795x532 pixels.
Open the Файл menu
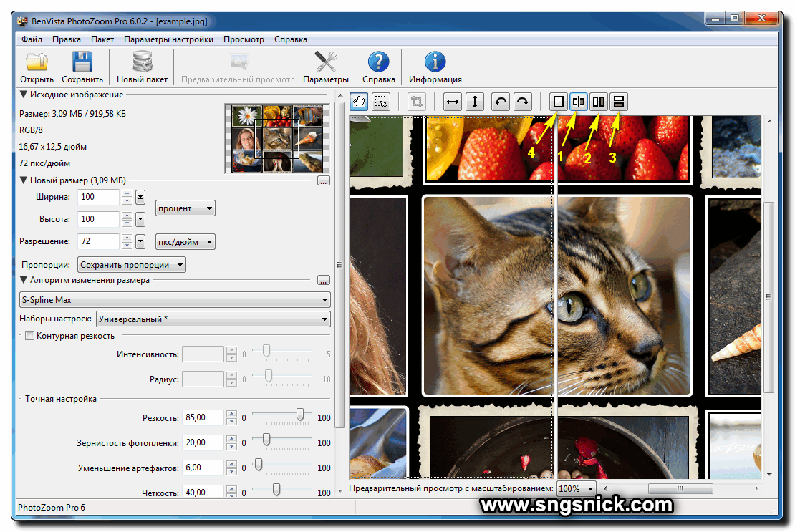tap(31, 39)
